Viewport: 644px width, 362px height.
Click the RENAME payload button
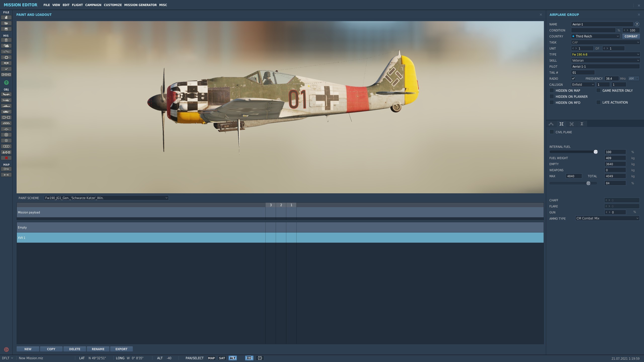pyautogui.click(x=98, y=349)
